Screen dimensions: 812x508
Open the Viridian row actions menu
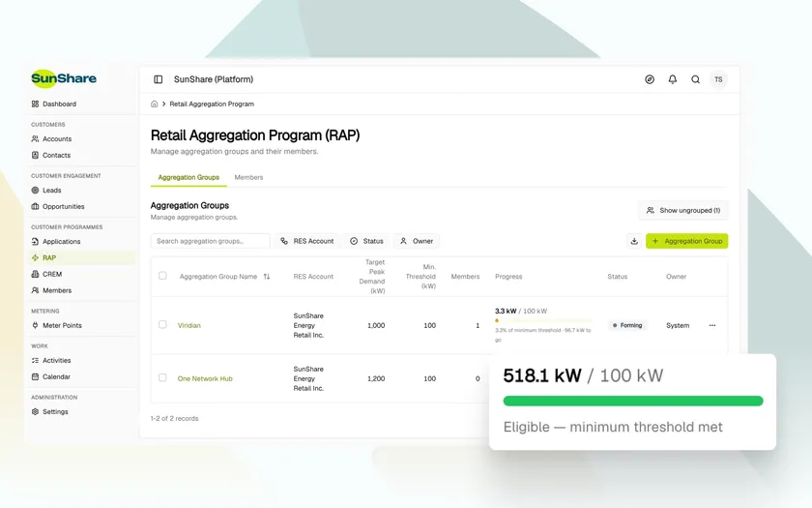[x=712, y=325]
